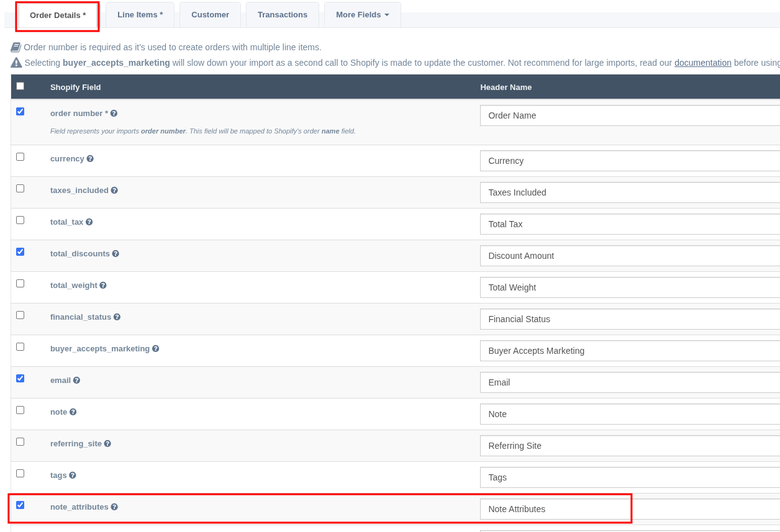Click help icon beside buyer_accepts_marketing
Image resolution: width=780 pixels, height=532 pixels.
(155, 349)
